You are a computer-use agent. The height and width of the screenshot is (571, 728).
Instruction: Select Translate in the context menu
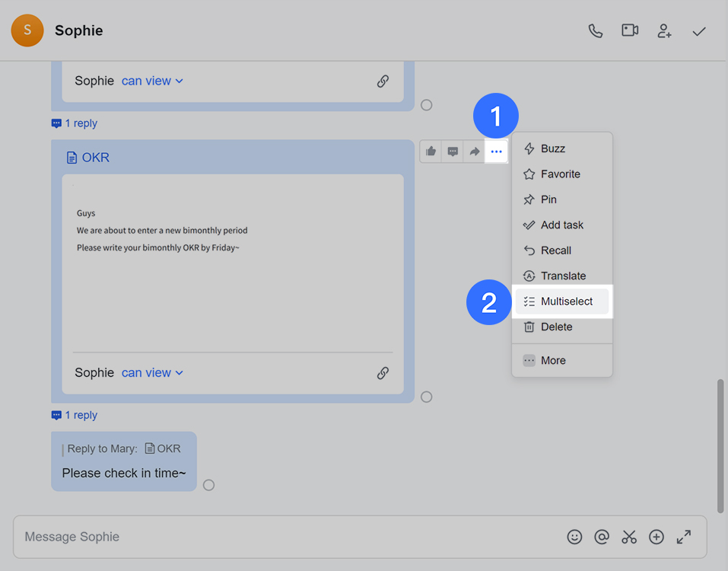[562, 276]
